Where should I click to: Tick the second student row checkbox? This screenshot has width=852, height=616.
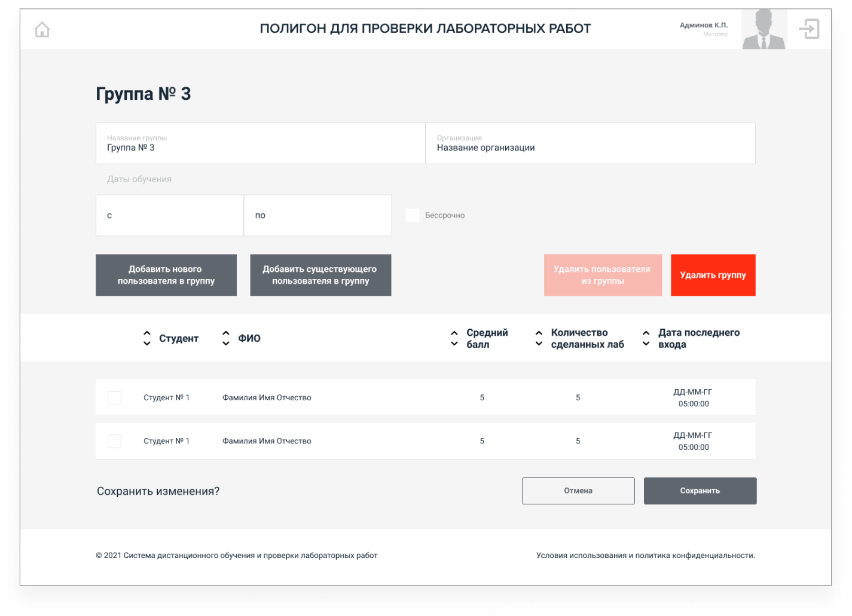(x=114, y=442)
